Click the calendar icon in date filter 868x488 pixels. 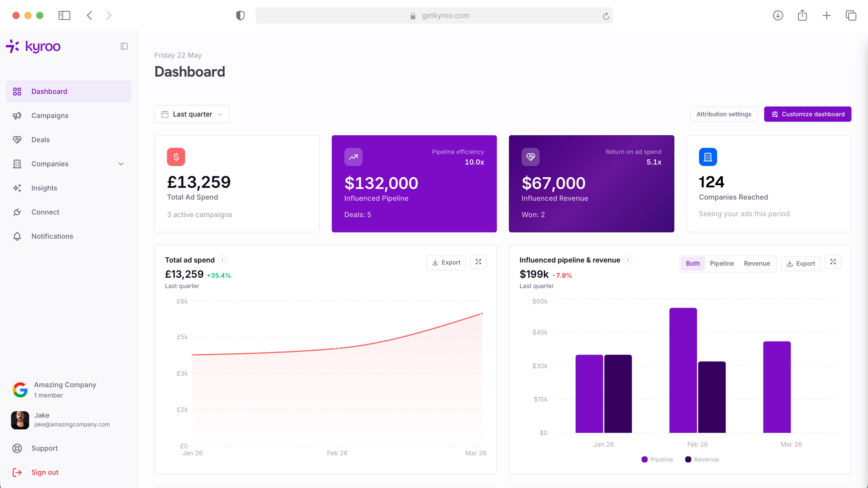(x=165, y=114)
